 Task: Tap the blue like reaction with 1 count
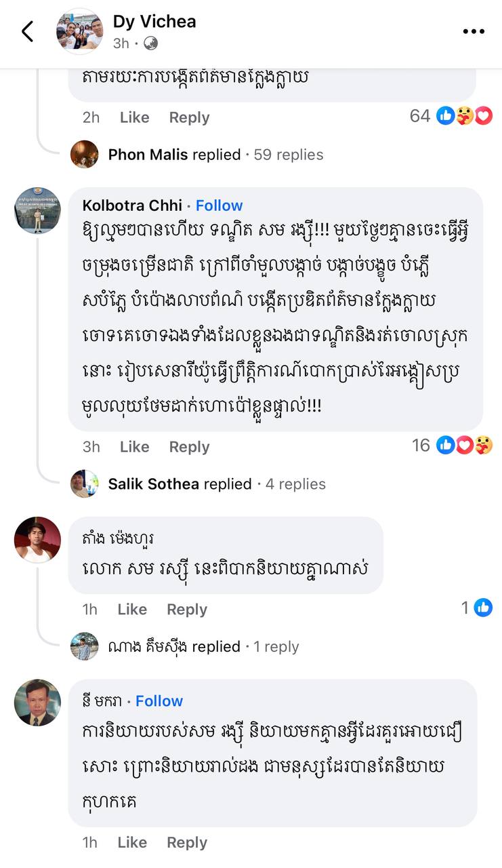[x=483, y=608]
